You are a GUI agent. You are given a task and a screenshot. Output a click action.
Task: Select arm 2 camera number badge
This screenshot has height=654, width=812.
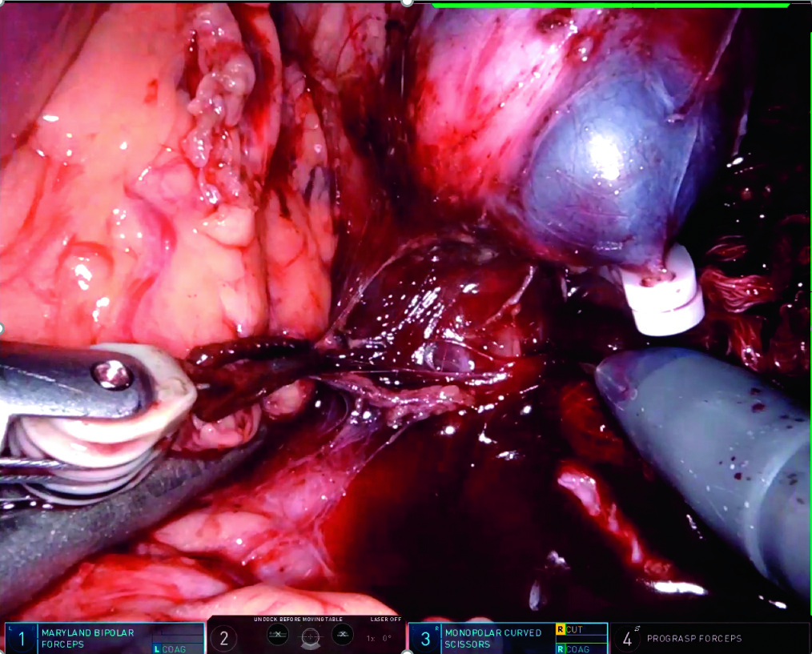pos(224,639)
